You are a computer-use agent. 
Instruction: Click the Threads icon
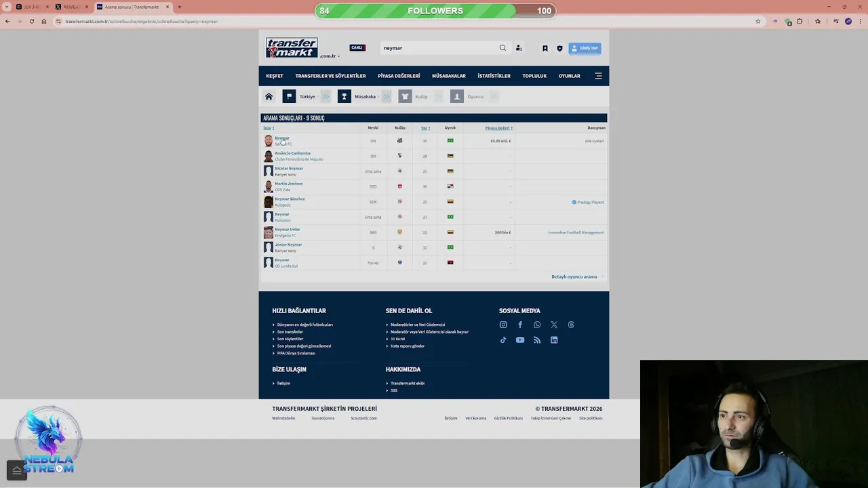click(571, 325)
